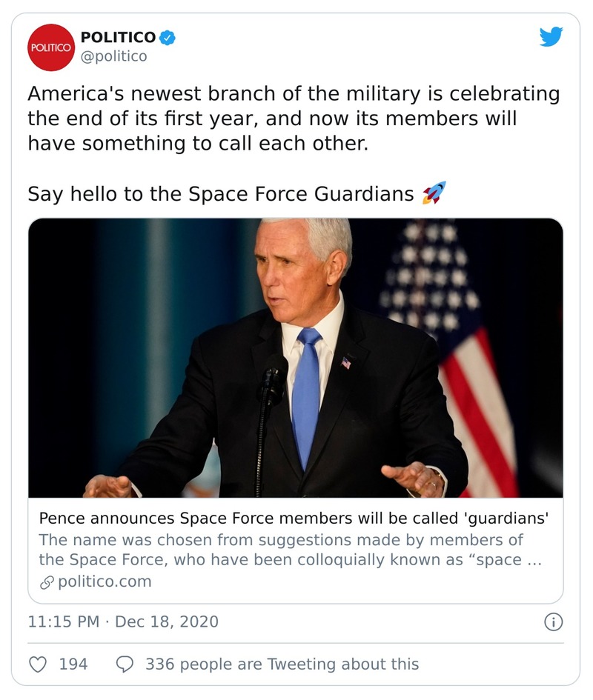Click the Twitter bird logo
The image size is (593, 700).
tap(550, 36)
